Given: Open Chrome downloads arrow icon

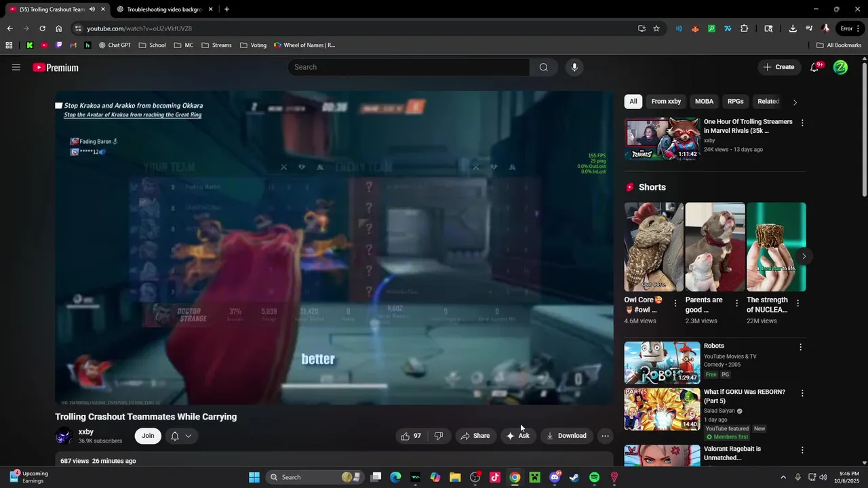Looking at the screenshot, I should tap(793, 28).
